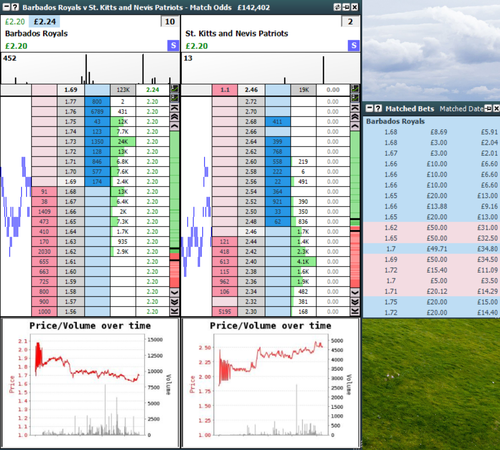Screen dimensions: 500x450
Task: Select matched bet 1.68 for £8.69
Action: point(432,132)
